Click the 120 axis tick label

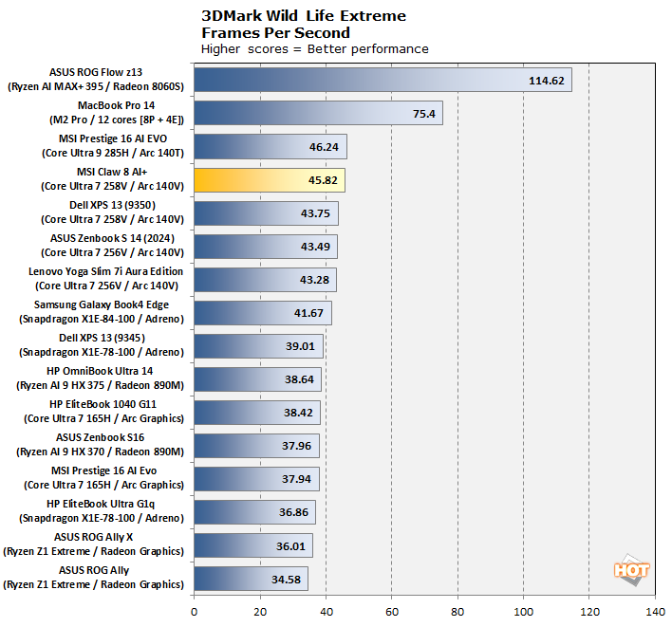pyautogui.click(x=589, y=612)
